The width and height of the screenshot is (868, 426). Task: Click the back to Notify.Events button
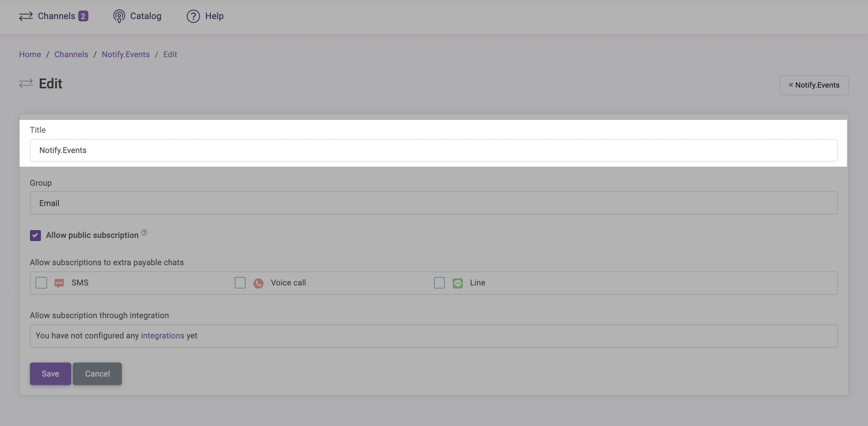click(x=814, y=85)
